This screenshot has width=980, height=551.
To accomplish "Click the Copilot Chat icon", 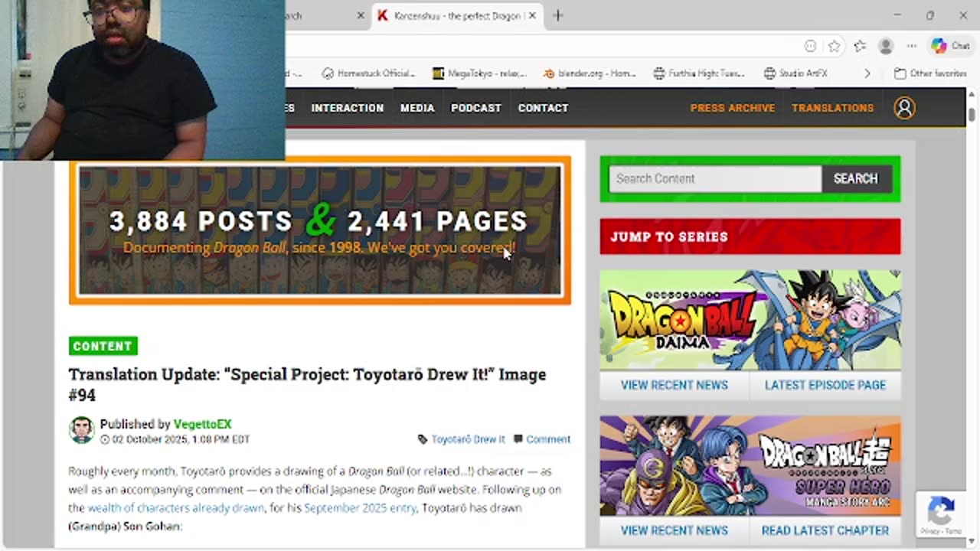I will 950,46.
